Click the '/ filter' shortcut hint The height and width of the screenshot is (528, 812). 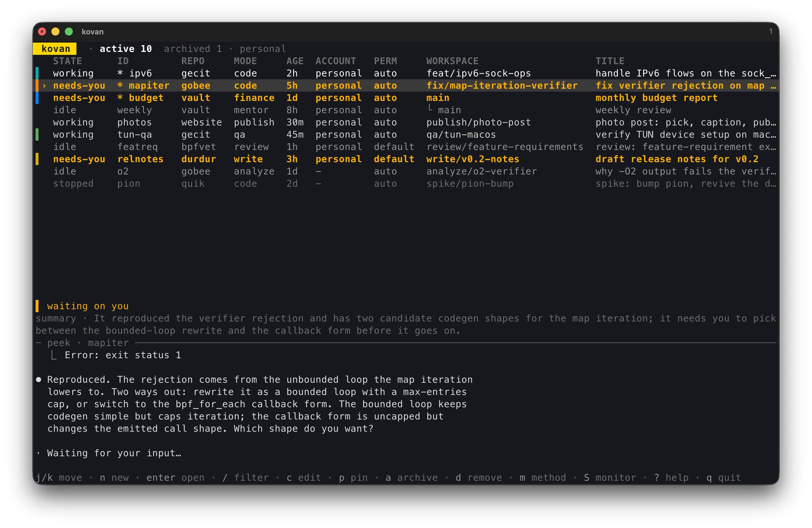[245, 478]
